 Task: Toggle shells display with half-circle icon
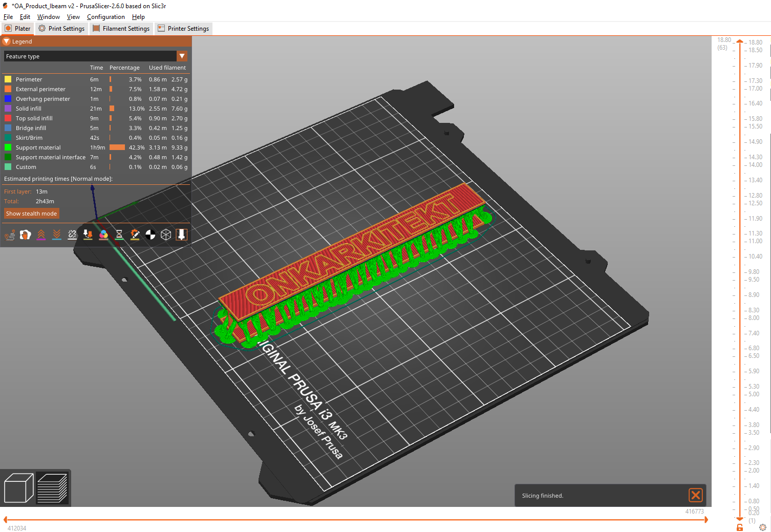[x=150, y=235]
